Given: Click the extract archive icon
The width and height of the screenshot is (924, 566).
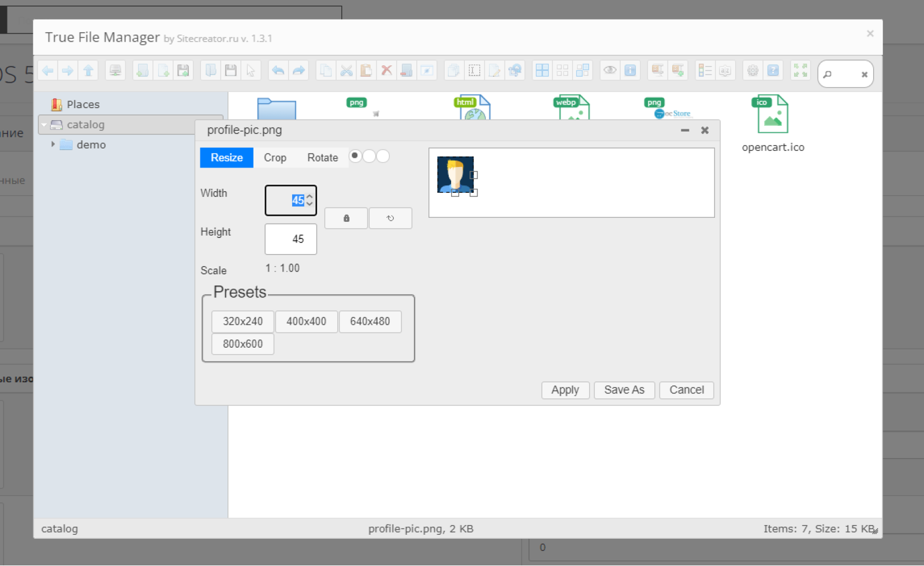Looking at the screenshot, I should click(x=657, y=70).
